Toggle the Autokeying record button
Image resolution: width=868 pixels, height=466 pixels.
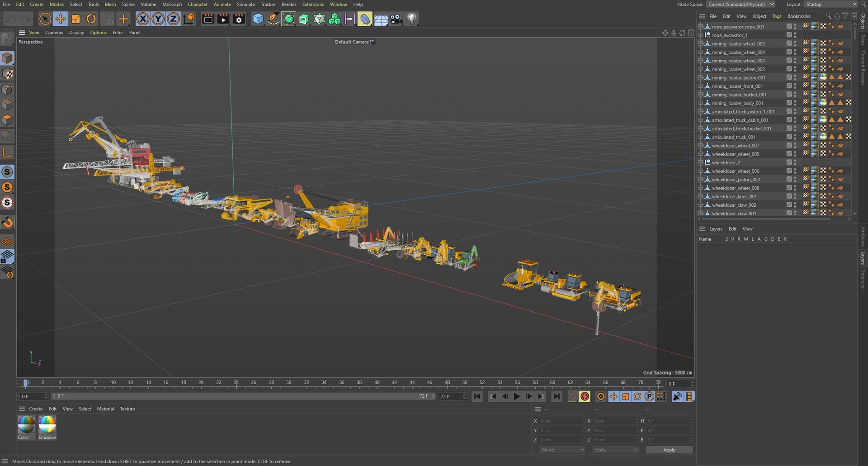(585, 396)
